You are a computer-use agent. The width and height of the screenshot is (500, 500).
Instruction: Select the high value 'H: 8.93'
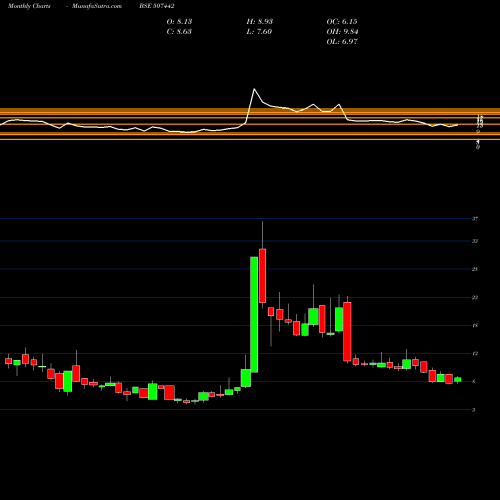tap(260, 22)
